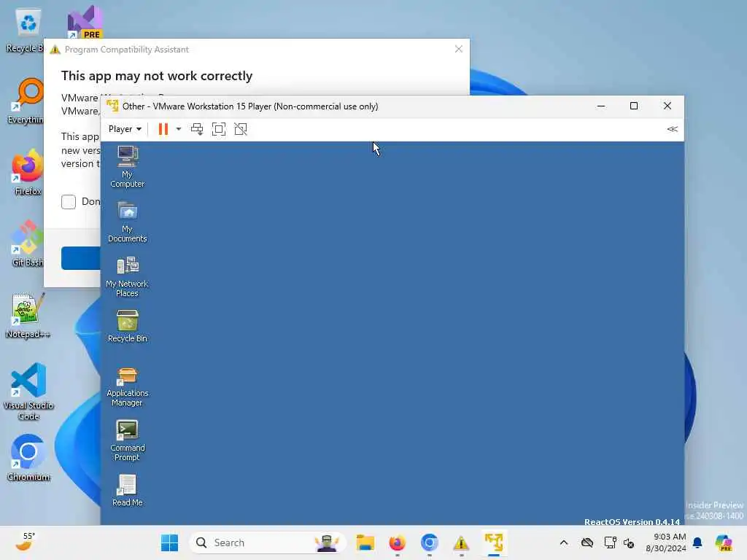This screenshot has width=747, height=560.
Task: Open File Explorer from the taskbar
Action: pos(365,542)
